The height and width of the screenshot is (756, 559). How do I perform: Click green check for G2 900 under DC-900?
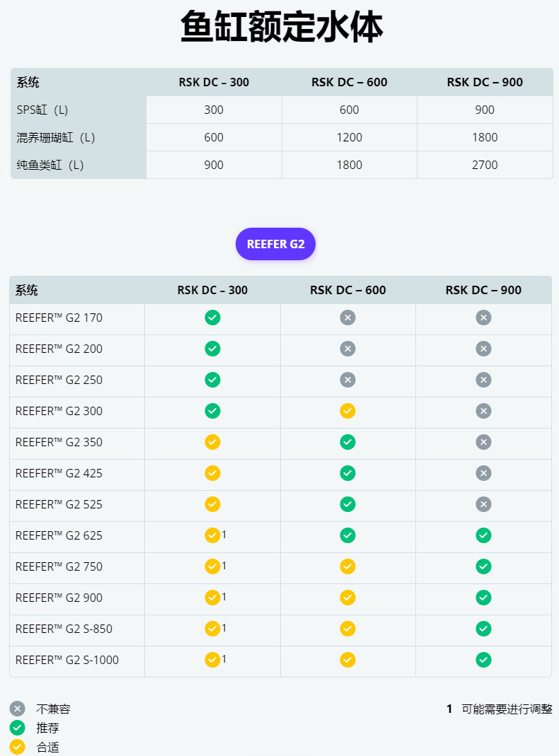tap(483, 598)
